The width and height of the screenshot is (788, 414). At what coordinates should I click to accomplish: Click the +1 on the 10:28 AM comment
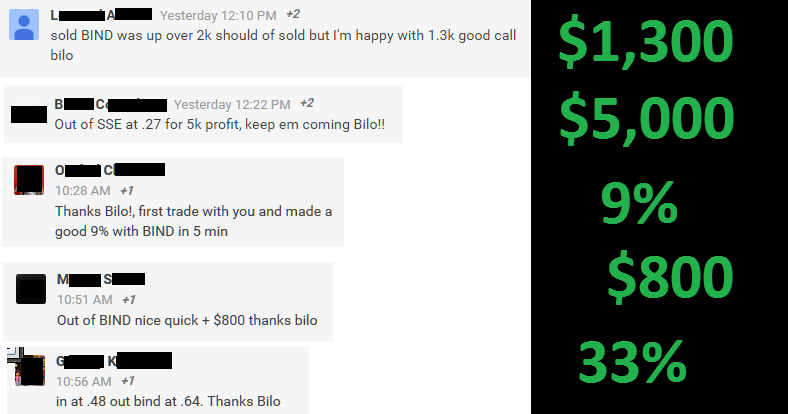(x=127, y=191)
